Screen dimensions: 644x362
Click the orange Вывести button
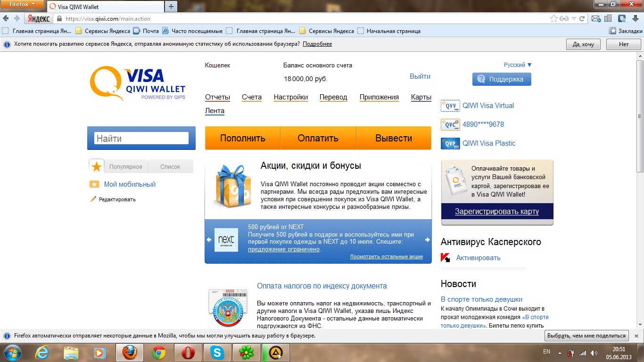(394, 138)
